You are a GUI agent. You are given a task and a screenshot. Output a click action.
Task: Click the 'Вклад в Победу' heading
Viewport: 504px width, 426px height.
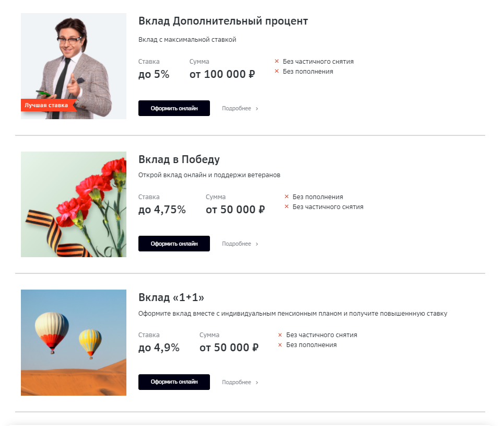click(179, 159)
